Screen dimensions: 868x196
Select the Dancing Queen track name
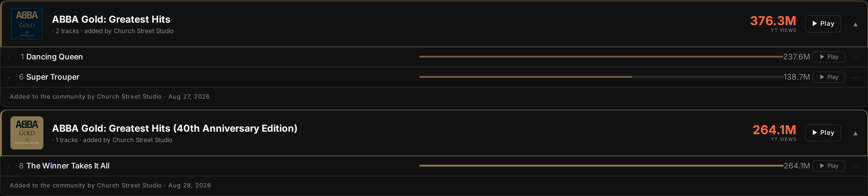(x=55, y=57)
